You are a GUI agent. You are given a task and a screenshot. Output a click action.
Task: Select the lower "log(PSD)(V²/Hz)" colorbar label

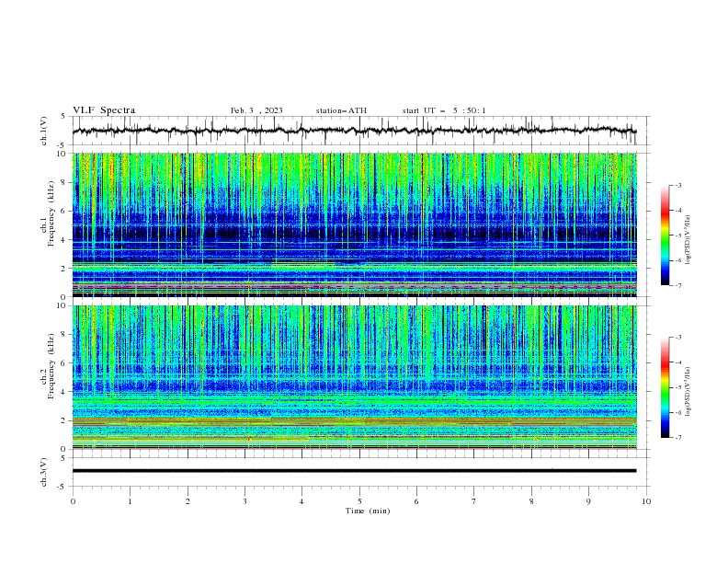point(688,391)
